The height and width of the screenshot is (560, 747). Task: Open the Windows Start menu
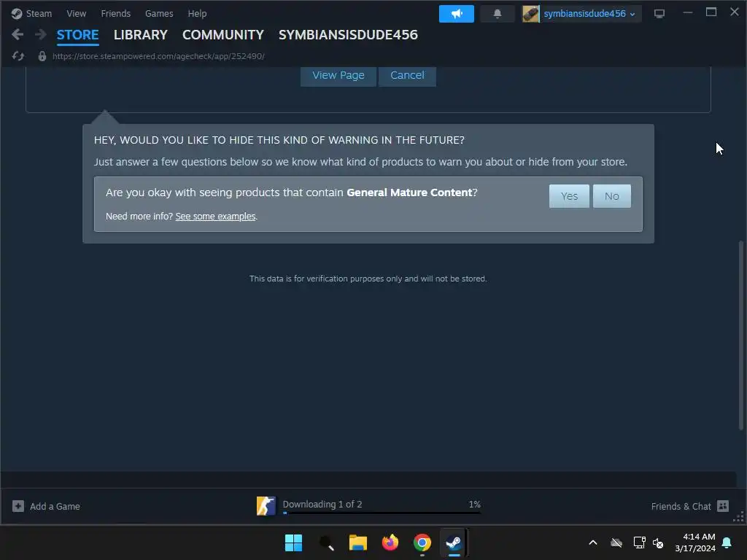pos(293,542)
